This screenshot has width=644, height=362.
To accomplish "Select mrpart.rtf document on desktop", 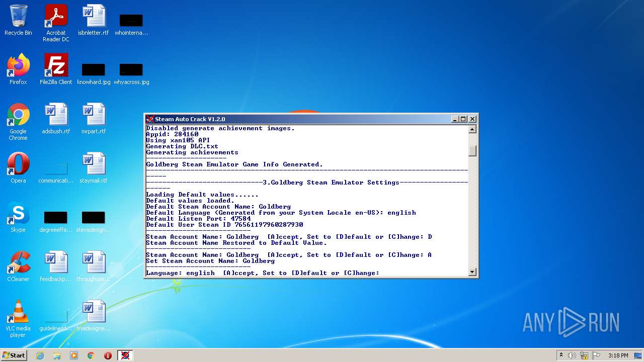I will (94, 118).
